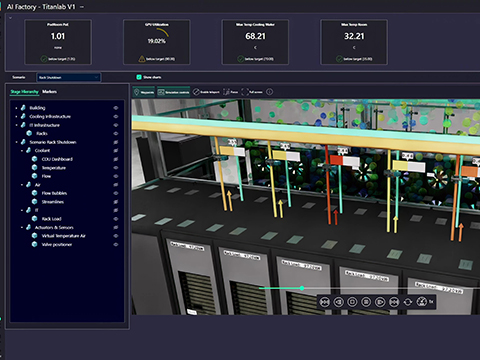This screenshot has height=360, width=480.
Task: Click the Streamlines cube icon
Action: tap(34, 202)
